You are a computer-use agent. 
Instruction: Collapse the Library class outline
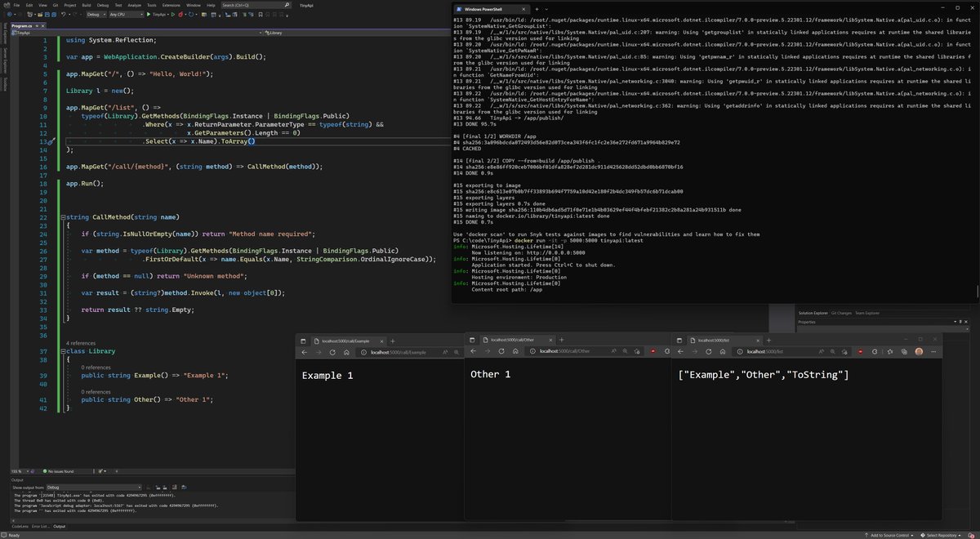(x=63, y=351)
